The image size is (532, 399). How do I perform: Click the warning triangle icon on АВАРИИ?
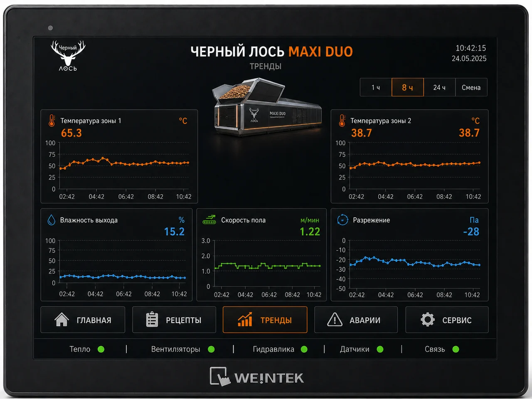[x=335, y=320]
